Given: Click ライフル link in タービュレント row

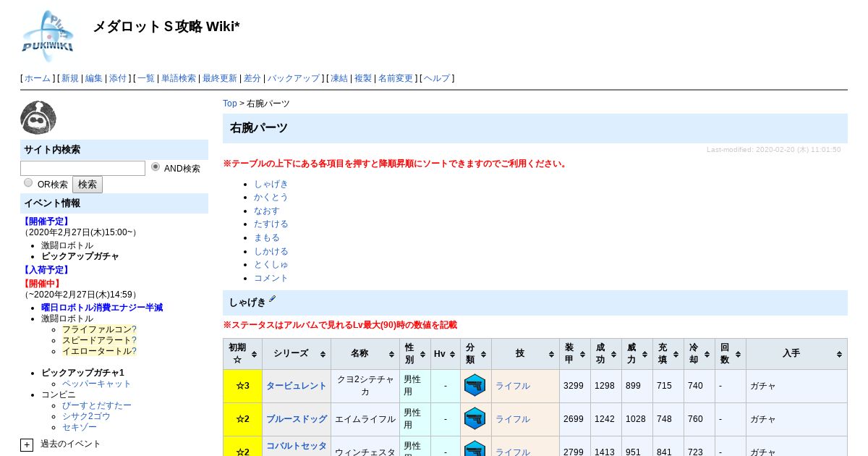Looking at the screenshot, I should (513, 386).
